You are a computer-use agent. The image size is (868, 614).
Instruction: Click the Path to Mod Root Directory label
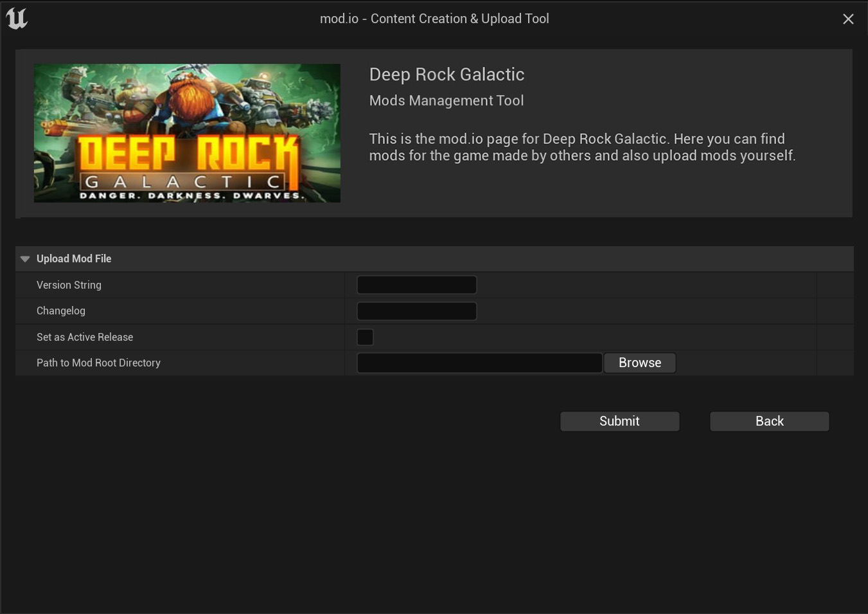(x=98, y=363)
